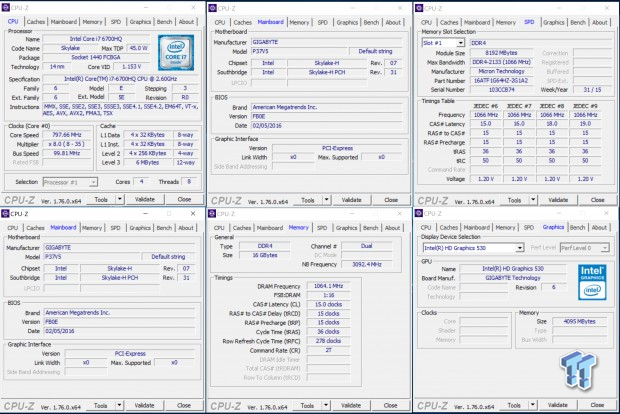The image size is (620, 414).
Task: Click the Row Refresh Cycle Time value 278 clocks
Action: pyautogui.click(x=328, y=341)
